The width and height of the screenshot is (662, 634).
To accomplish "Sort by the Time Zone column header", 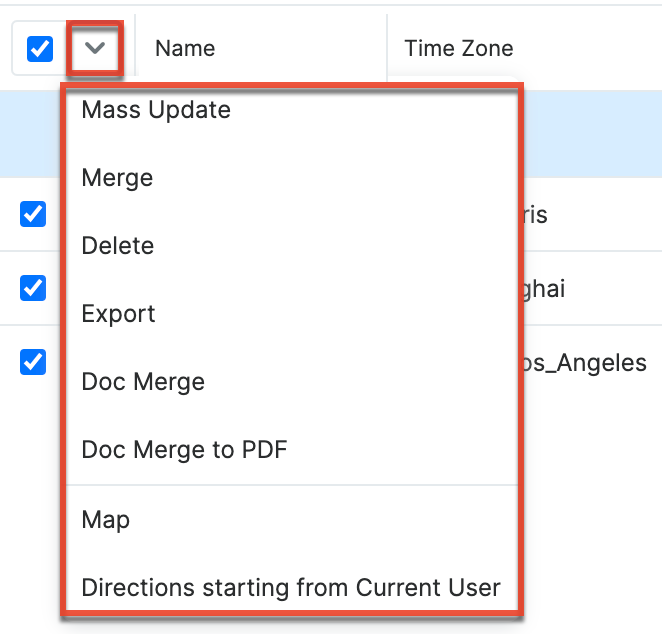I will tap(458, 48).
